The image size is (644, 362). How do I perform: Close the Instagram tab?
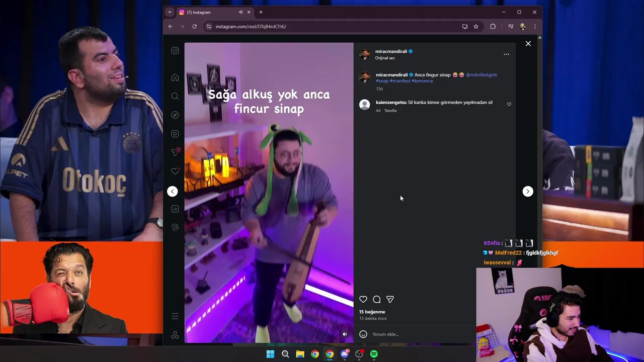(x=249, y=12)
